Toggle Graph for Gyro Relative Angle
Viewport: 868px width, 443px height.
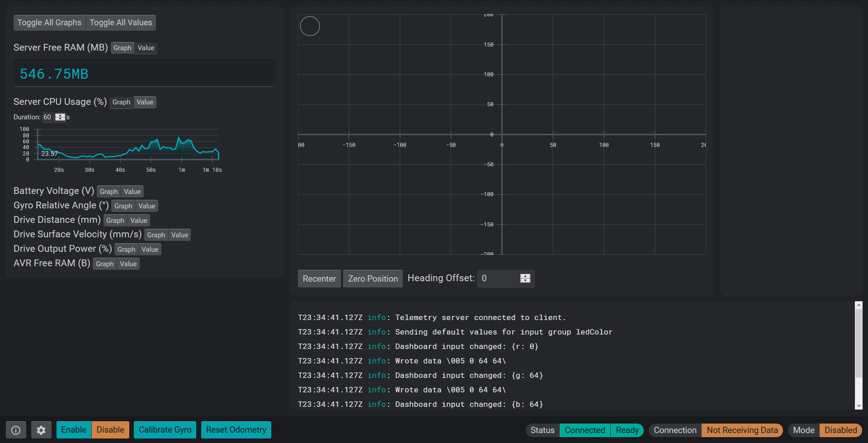coord(123,206)
